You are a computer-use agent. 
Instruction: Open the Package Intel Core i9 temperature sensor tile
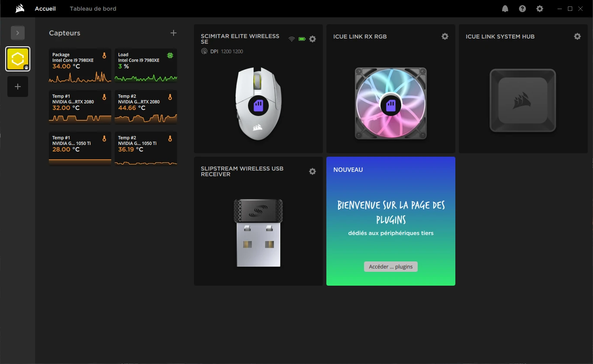click(80, 65)
